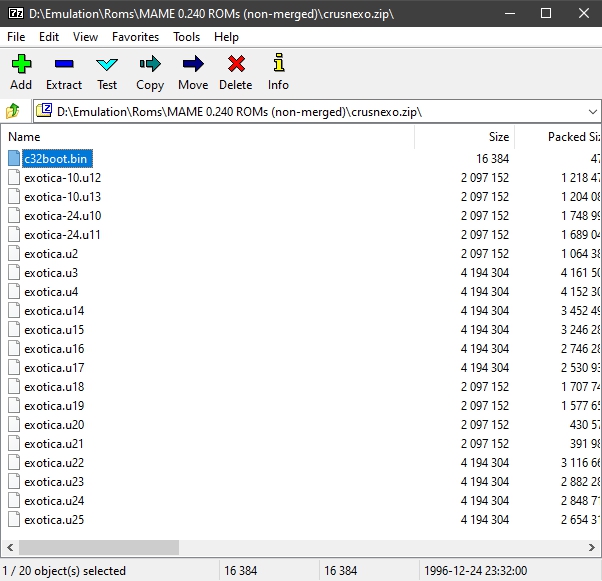
Task: Open the Favorites menu
Action: (x=135, y=37)
